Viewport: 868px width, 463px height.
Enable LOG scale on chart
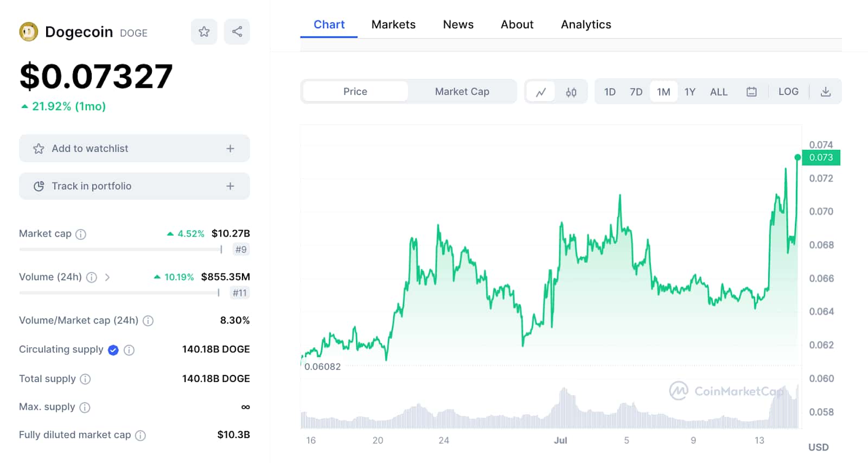click(788, 92)
